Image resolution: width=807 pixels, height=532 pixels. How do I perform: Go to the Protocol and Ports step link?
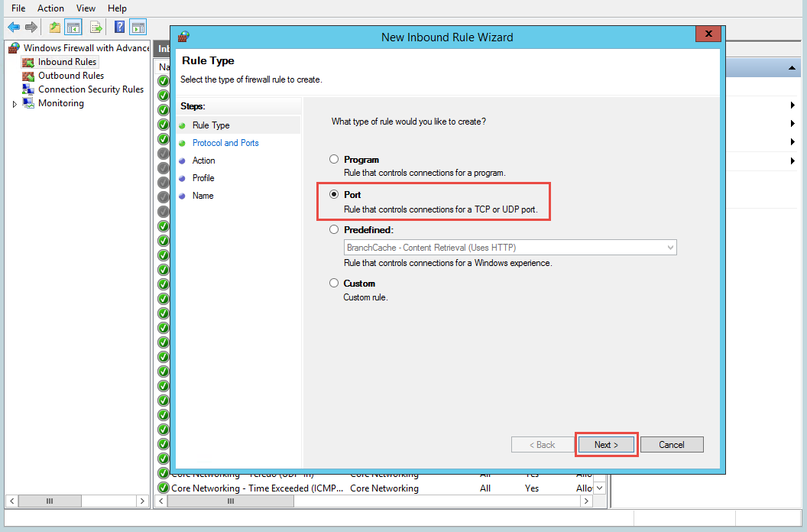[x=225, y=143]
